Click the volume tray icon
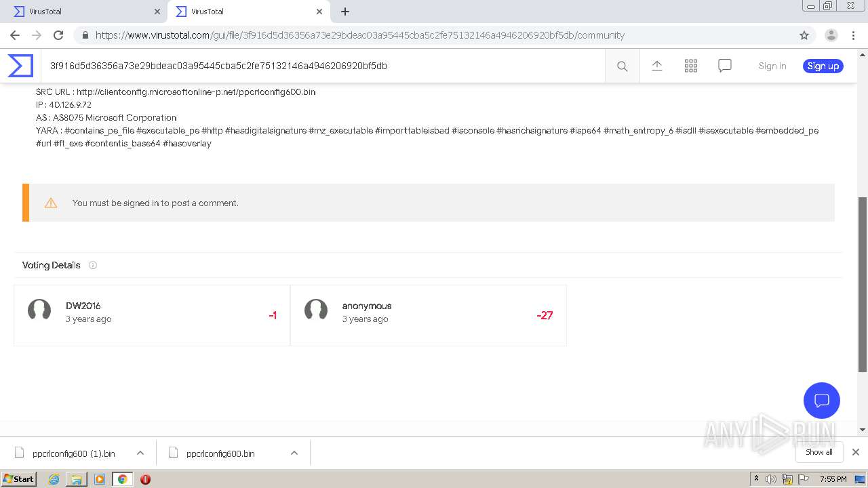Screen dimensions: 868x488 [771, 479]
